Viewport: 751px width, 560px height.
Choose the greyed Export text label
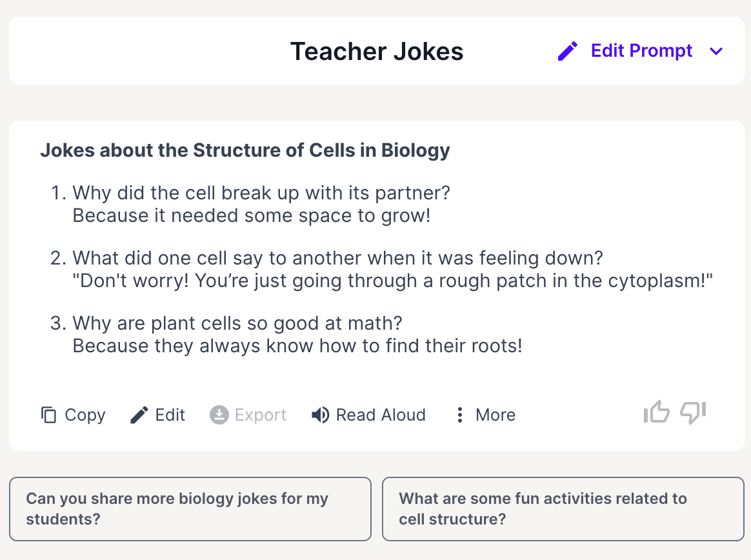coord(261,415)
